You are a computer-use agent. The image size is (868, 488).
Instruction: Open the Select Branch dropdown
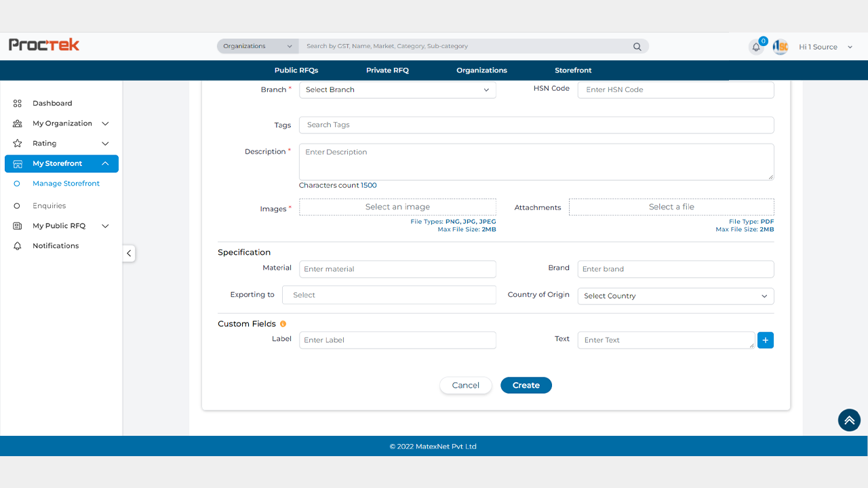click(397, 89)
